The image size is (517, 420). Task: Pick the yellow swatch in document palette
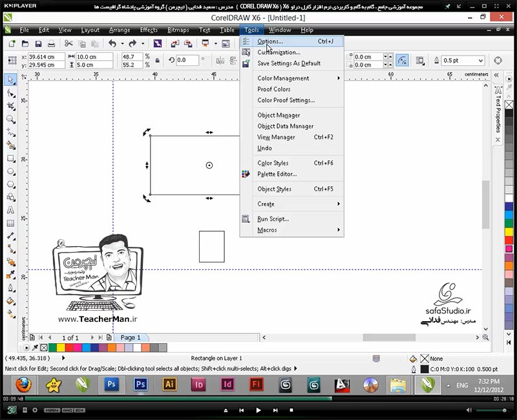pos(61,348)
